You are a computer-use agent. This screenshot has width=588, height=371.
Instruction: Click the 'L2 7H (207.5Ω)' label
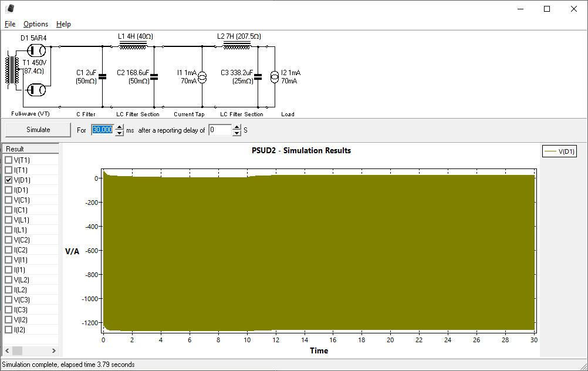[x=239, y=36]
